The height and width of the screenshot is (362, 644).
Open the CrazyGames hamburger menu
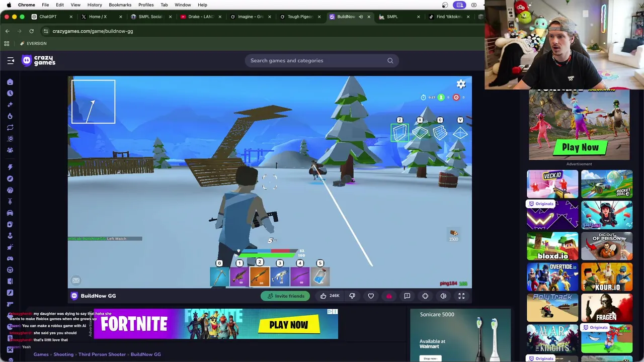(x=11, y=60)
